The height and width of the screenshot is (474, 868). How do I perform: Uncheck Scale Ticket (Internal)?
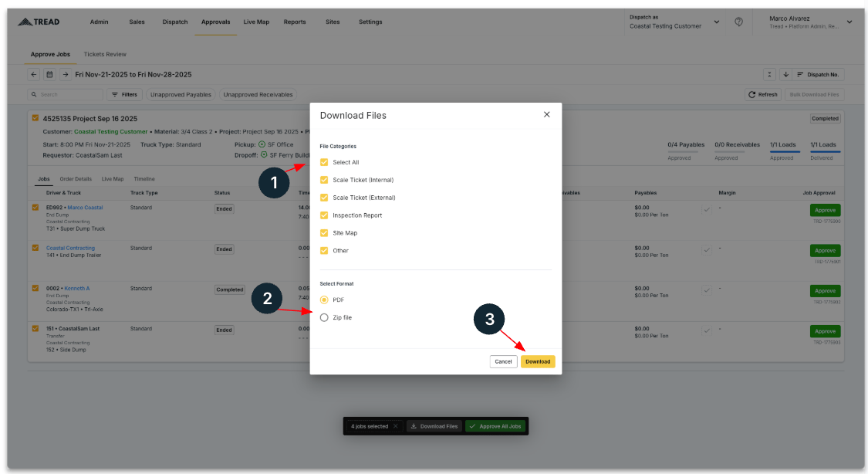point(324,180)
